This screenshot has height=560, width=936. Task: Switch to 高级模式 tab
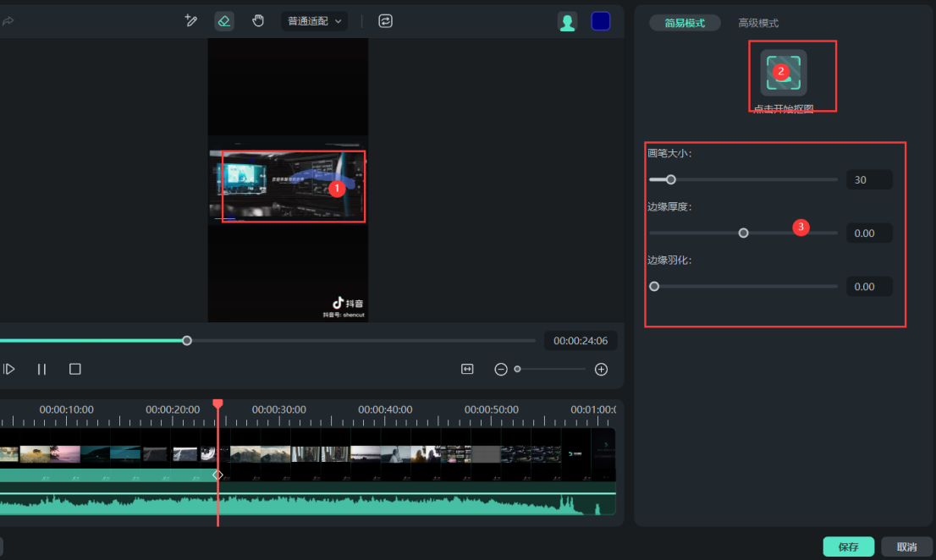point(757,23)
